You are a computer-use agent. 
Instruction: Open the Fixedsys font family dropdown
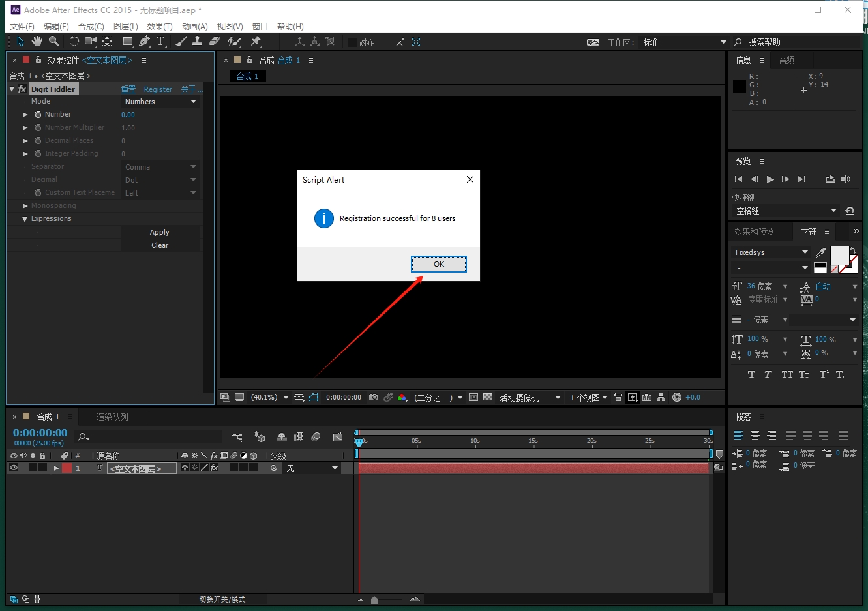click(x=770, y=252)
